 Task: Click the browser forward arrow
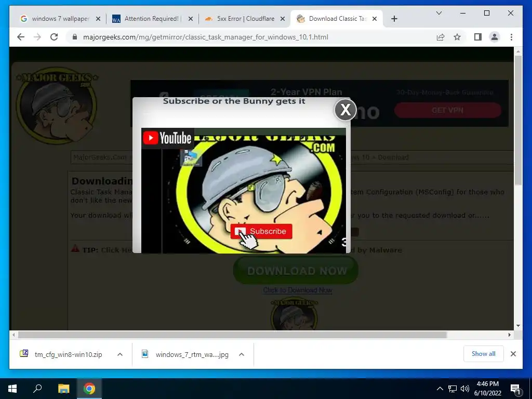point(37,37)
